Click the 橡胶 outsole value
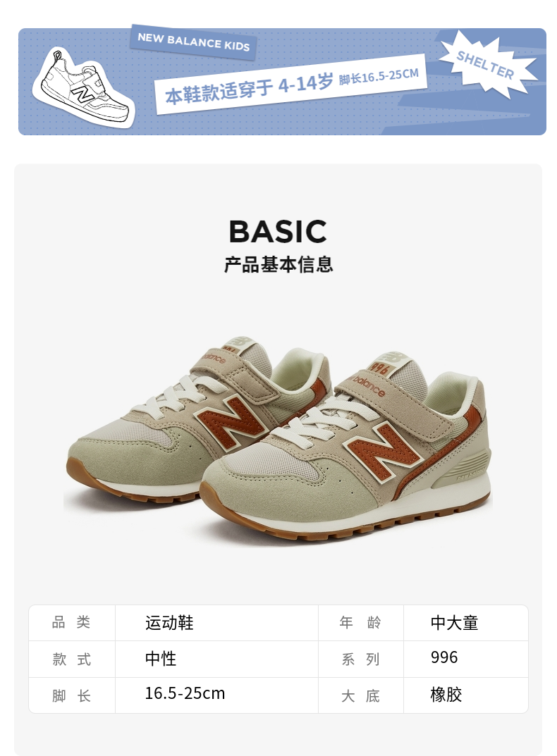The height and width of the screenshot is (756, 557). click(446, 695)
